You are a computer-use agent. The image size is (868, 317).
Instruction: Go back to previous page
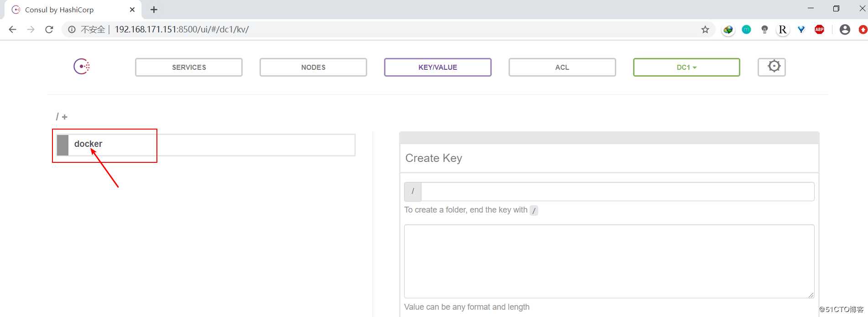(13, 30)
